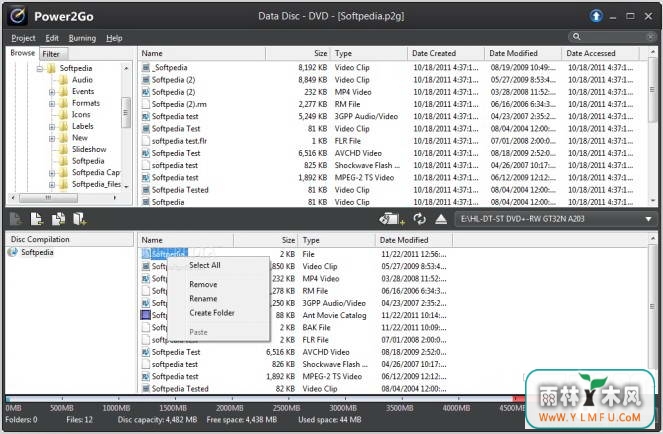Image resolution: width=663 pixels, height=434 pixels.
Task: Expand the Softpedia Cap folder
Action: (52, 173)
